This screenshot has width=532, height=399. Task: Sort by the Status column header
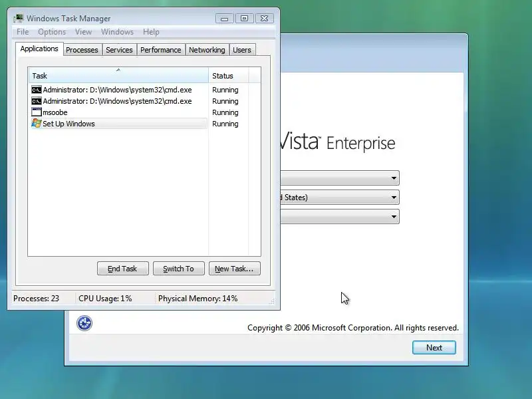click(x=228, y=75)
